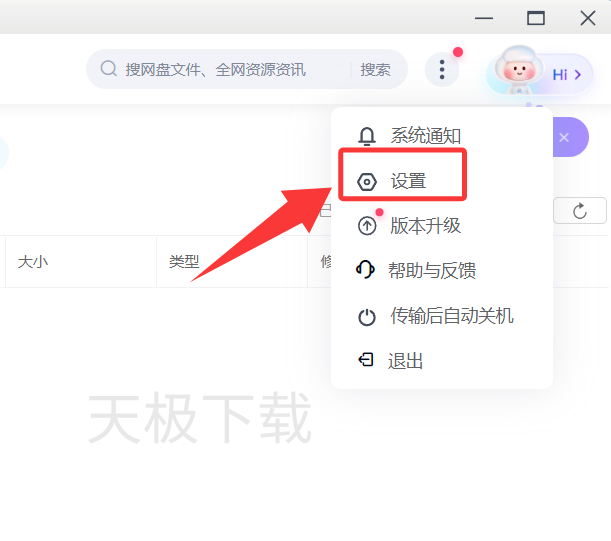
Task: Open 系统通知 from the menu
Action: point(426,136)
